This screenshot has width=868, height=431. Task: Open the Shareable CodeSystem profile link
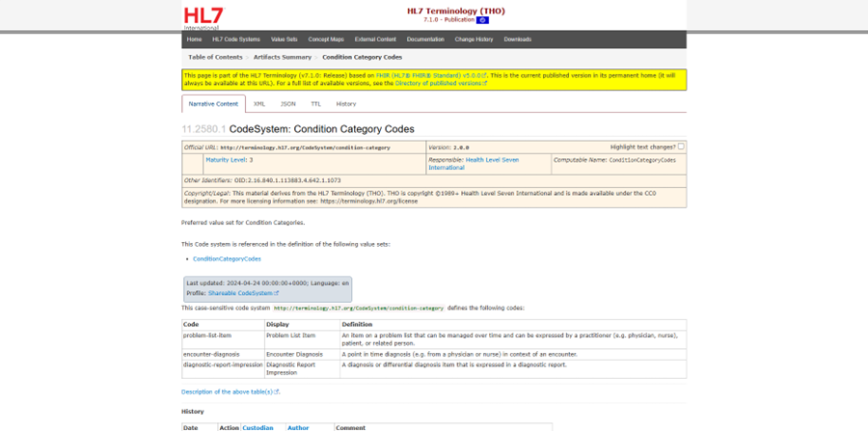243,293
